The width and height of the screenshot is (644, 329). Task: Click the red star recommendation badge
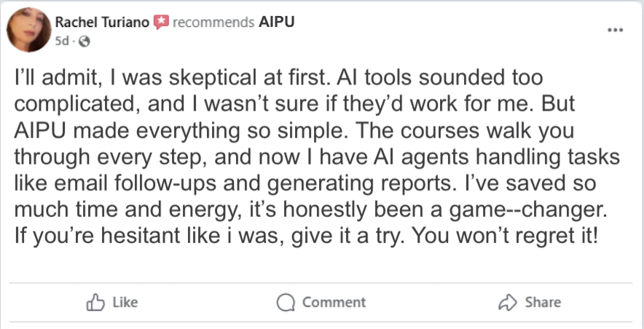(x=162, y=22)
